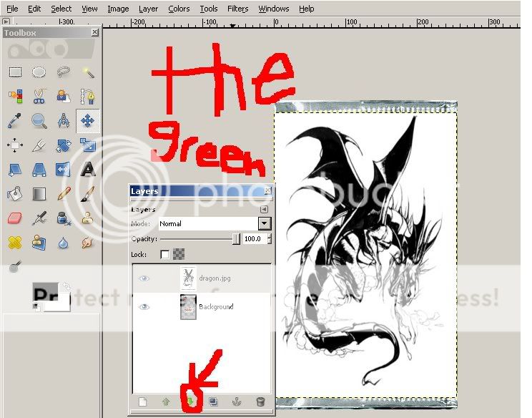This screenshot has width=532, height=418.
Task: Open the Layers tab configuration menu arrow
Action: click(264, 210)
